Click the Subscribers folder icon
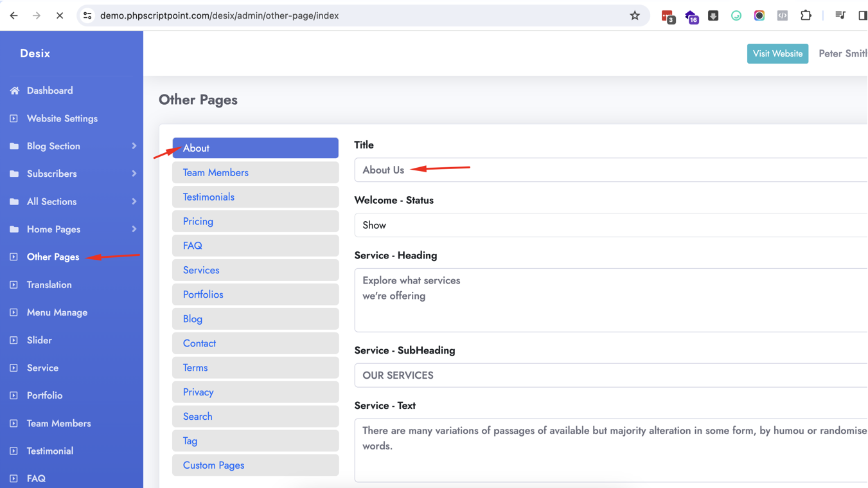The height and width of the screenshot is (488, 868). tap(14, 174)
